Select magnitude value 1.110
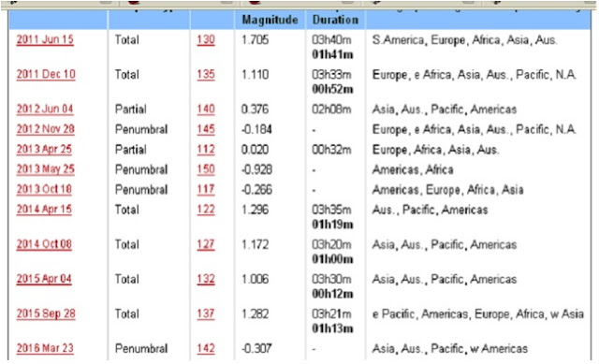This screenshot has width=599, height=364. [256, 74]
